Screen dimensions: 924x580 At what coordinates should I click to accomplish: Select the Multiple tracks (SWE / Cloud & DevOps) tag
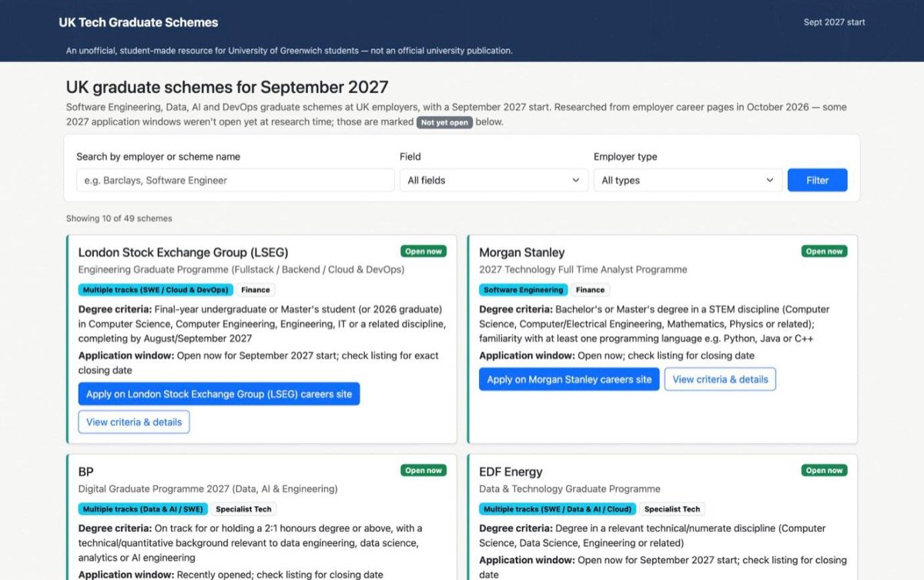point(156,290)
